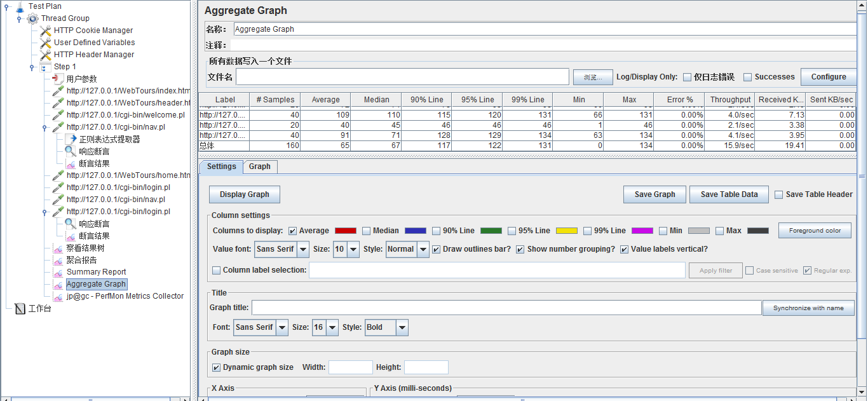Image resolution: width=868 pixels, height=401 pixels.
Task: Enable the Median column checkbox
Action: [366, 231]
